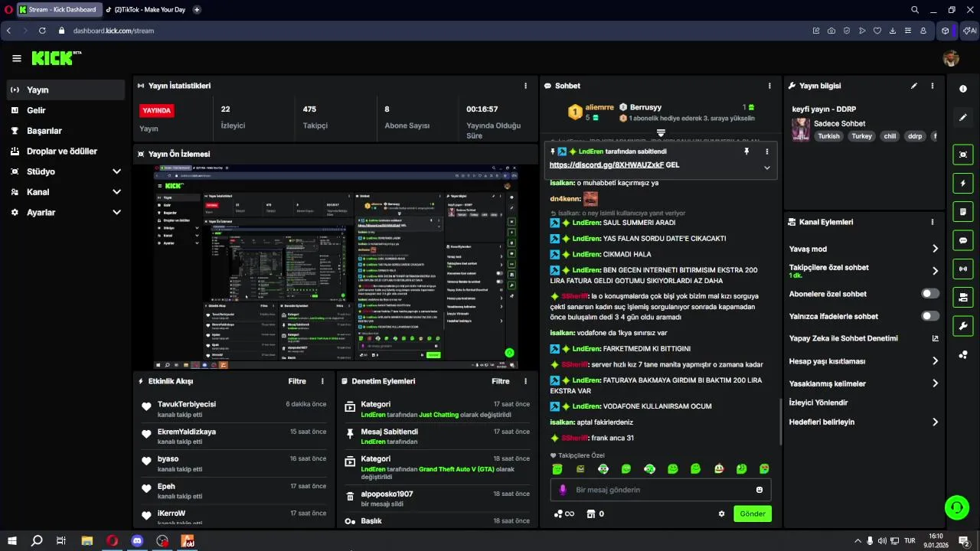Click green support headset floating button
Image resolution: width=980 pixels, height=551 pixels.
(955, 507)
